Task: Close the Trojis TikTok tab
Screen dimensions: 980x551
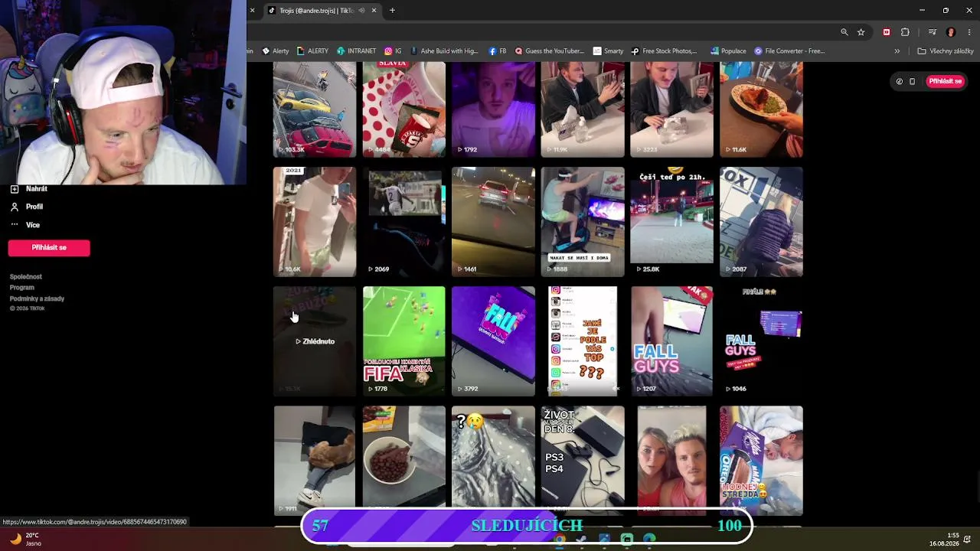Action: (374, 11)
